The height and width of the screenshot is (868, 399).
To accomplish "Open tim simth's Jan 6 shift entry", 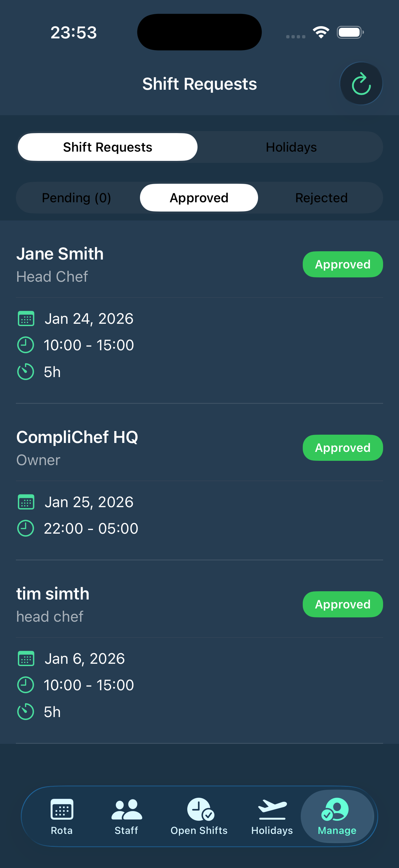I will tap(84, 658).
